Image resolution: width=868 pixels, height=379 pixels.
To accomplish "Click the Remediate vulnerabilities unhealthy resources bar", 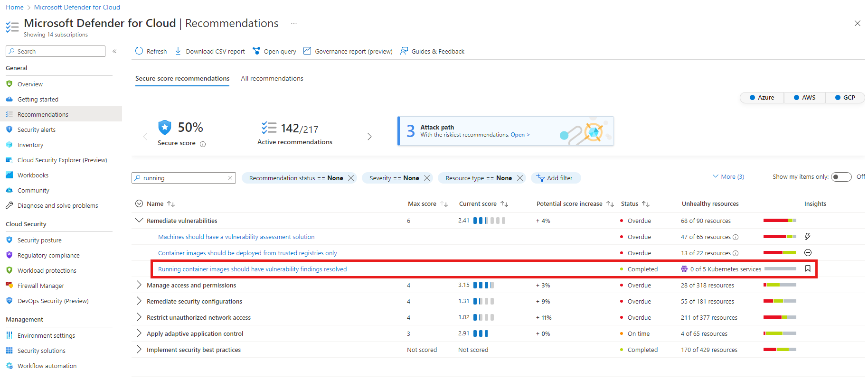I will pos(780,220).
